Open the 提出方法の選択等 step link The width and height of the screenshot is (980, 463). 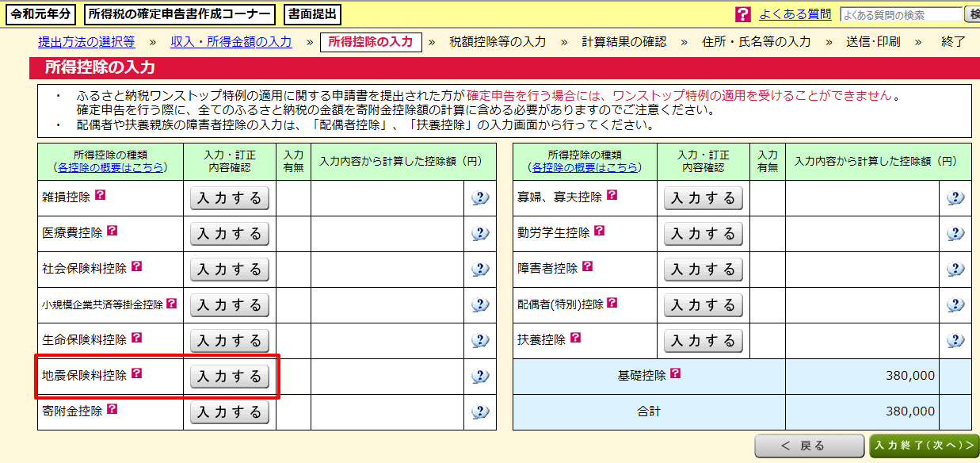pos(86,42)
